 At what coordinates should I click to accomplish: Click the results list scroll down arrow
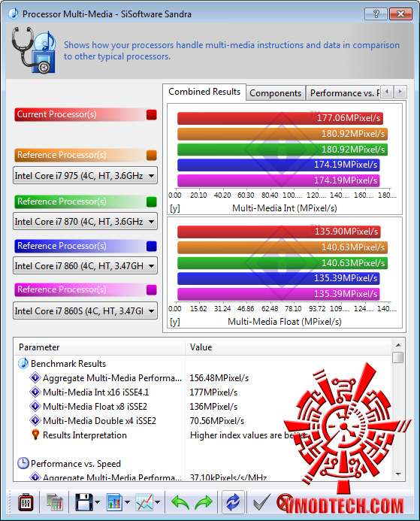[x=398, y=474]
